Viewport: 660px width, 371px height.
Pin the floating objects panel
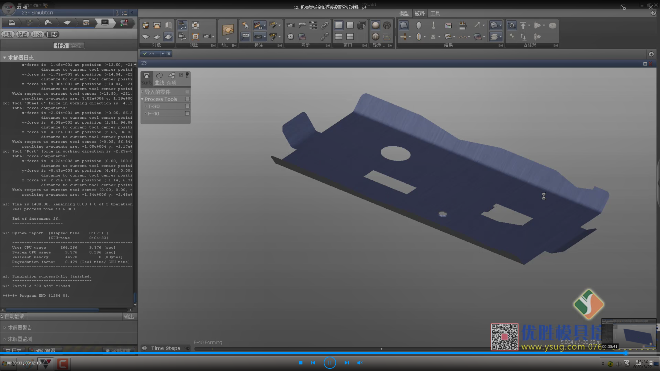click(187, 75)
